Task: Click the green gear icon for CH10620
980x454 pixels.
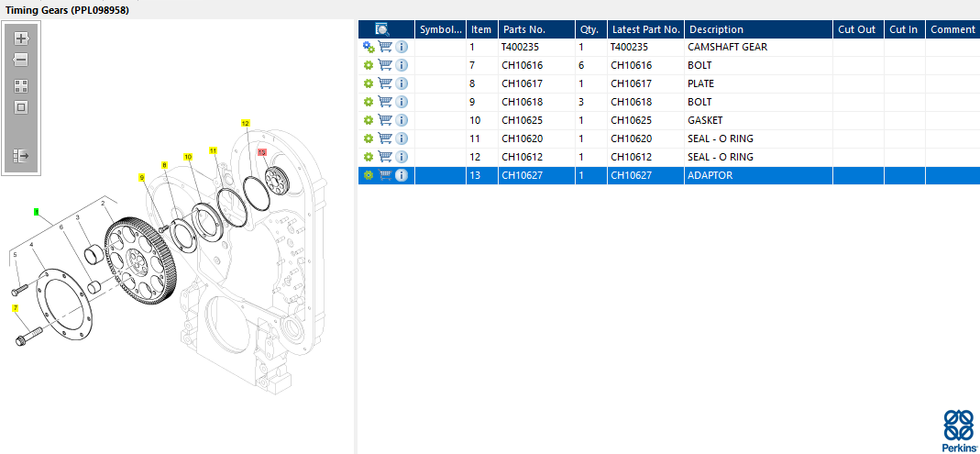Action: tap(369, 138)
